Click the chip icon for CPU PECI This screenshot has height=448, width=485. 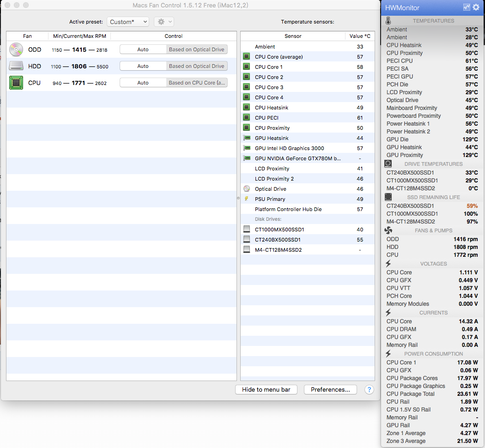point(247,117)
